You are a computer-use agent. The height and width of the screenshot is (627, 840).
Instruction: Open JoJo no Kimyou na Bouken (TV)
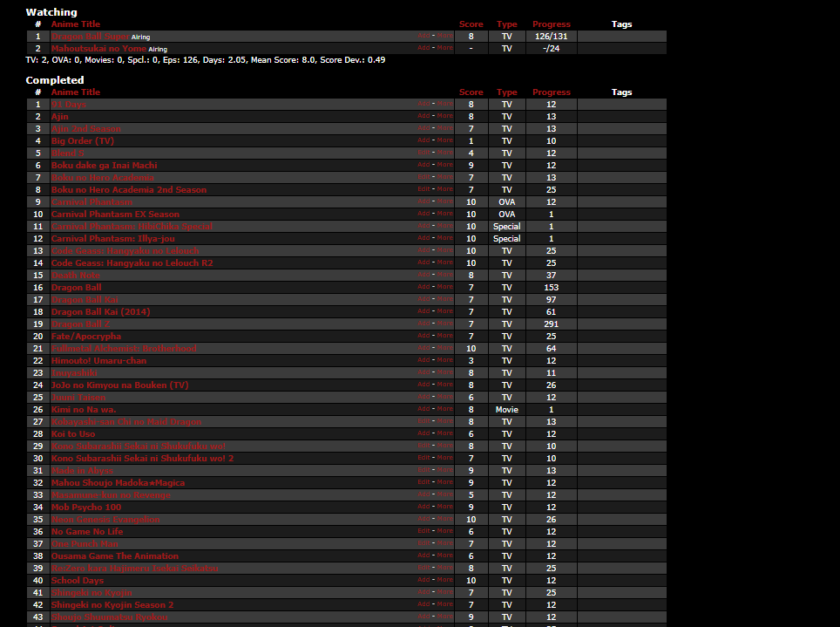click(x=120, y=385)
